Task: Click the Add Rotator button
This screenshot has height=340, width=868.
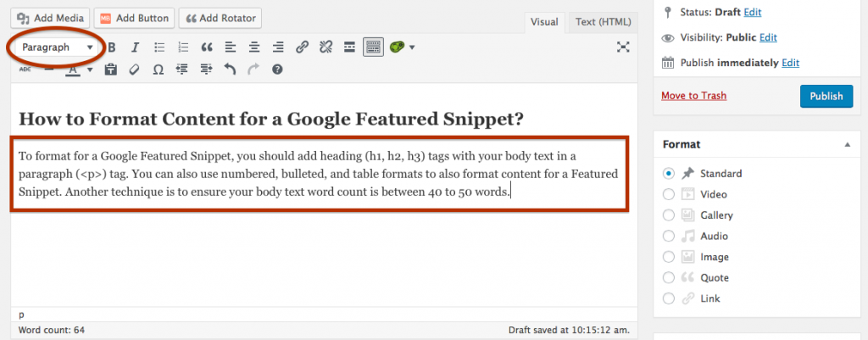Action: click(x=220, y=19)
